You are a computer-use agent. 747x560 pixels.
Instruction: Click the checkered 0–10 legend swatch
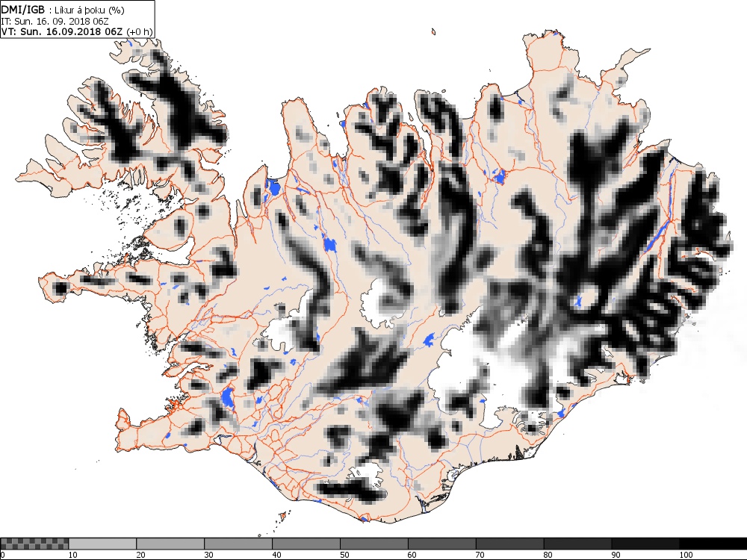point(34,544)
